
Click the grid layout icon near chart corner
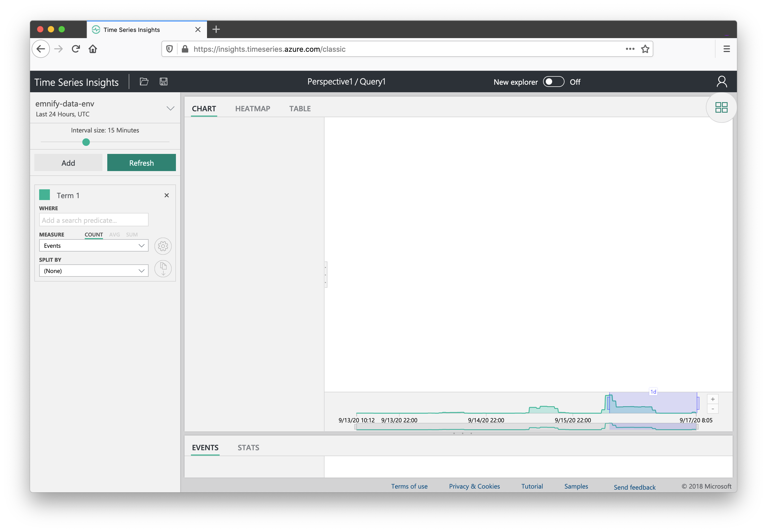click(x=721, y=107)
